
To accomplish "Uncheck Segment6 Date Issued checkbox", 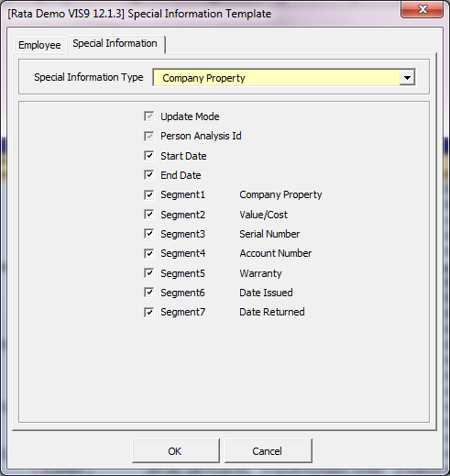I will coord(148,293).
